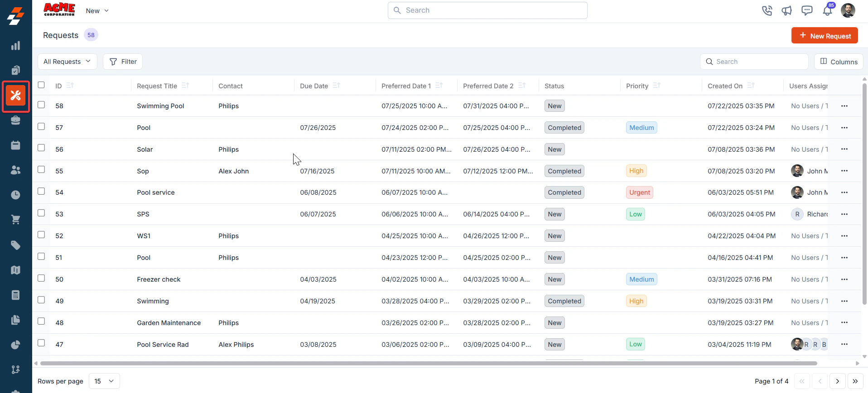The image size is (868, 393).
Task: Sort by Due Date column sort icon
Action: [336, 85]
